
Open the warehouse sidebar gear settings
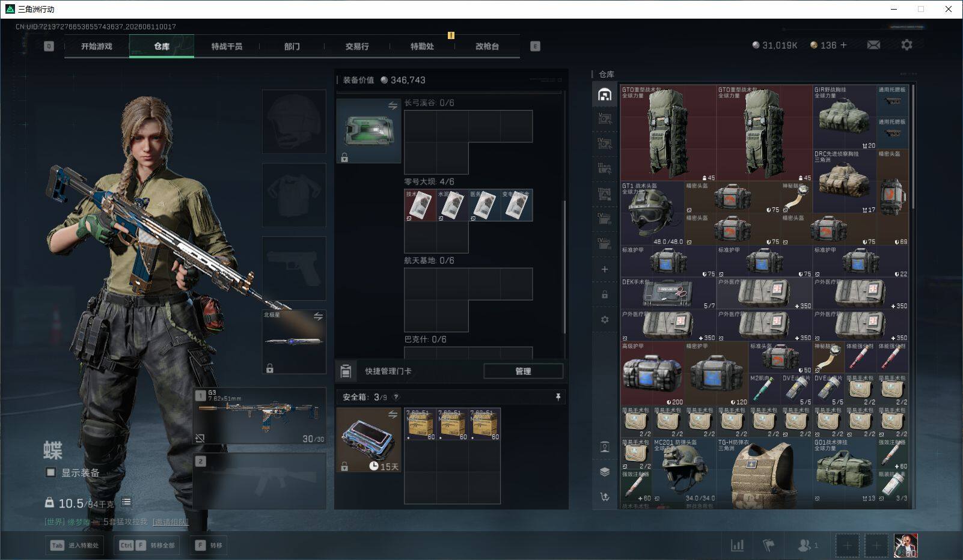(x=605, y=320)
